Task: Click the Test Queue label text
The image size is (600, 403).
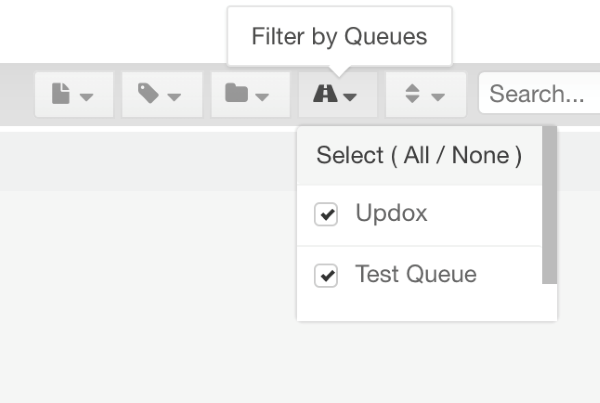Action: tap(416, 274)
